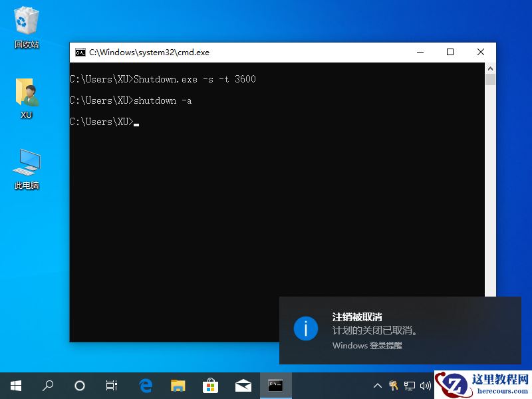This screenshot has width=532, height=399.
Task: Open Microsoft Edge from the taskbar
Action: tap(146, 386)
